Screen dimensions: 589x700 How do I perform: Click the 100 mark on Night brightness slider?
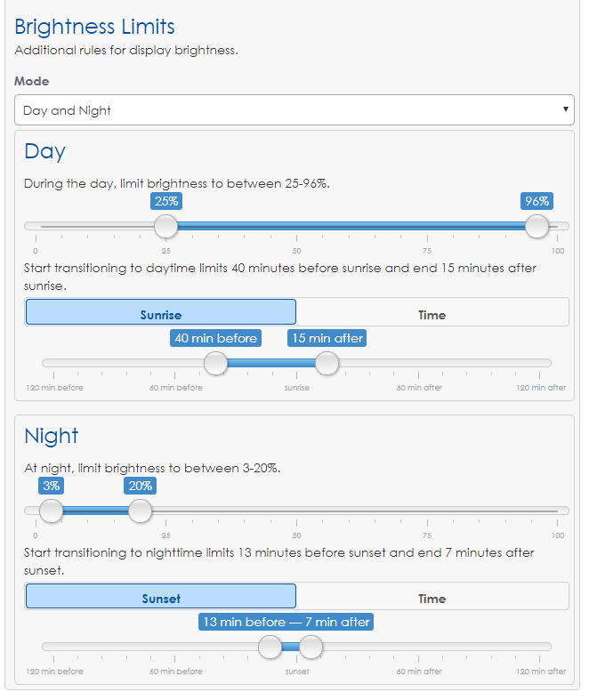click(558, 535)
